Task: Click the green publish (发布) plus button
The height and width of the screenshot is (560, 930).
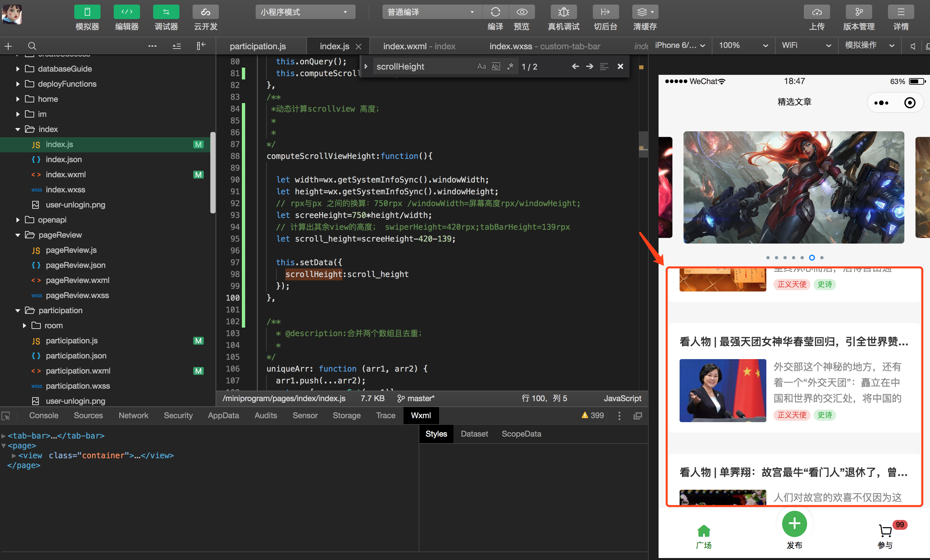Action: (794, 524)
